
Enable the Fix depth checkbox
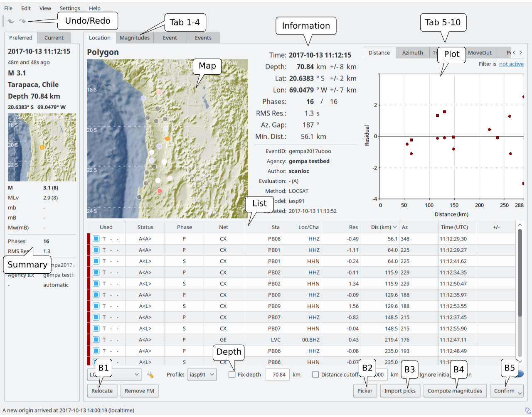click(x=232, y=375)
